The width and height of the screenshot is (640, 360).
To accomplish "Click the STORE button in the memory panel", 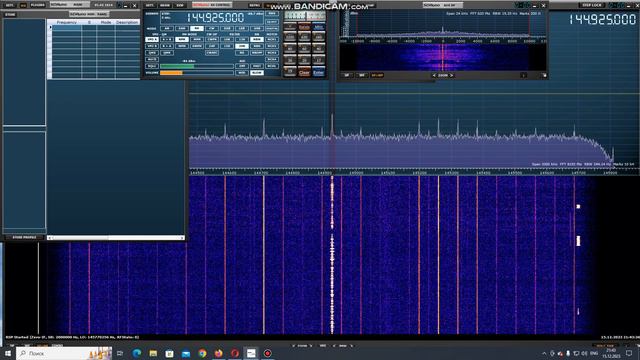I will click(x=10, y=14).
